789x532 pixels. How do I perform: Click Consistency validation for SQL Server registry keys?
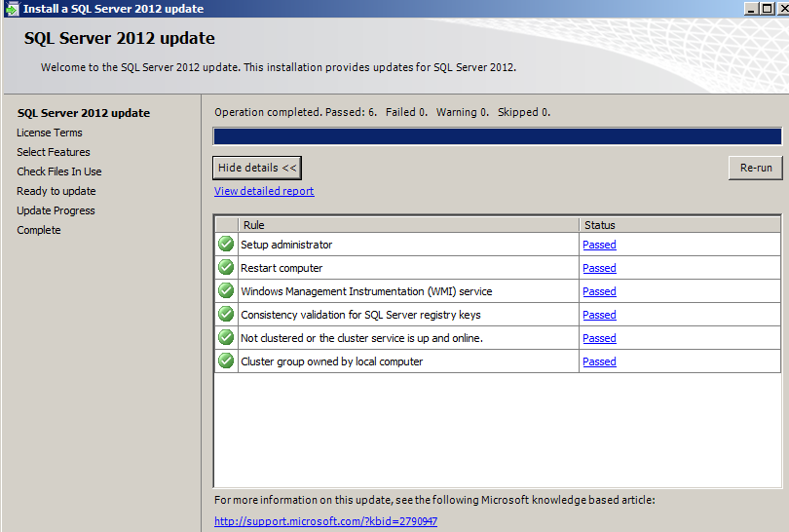tap(360, 315)
